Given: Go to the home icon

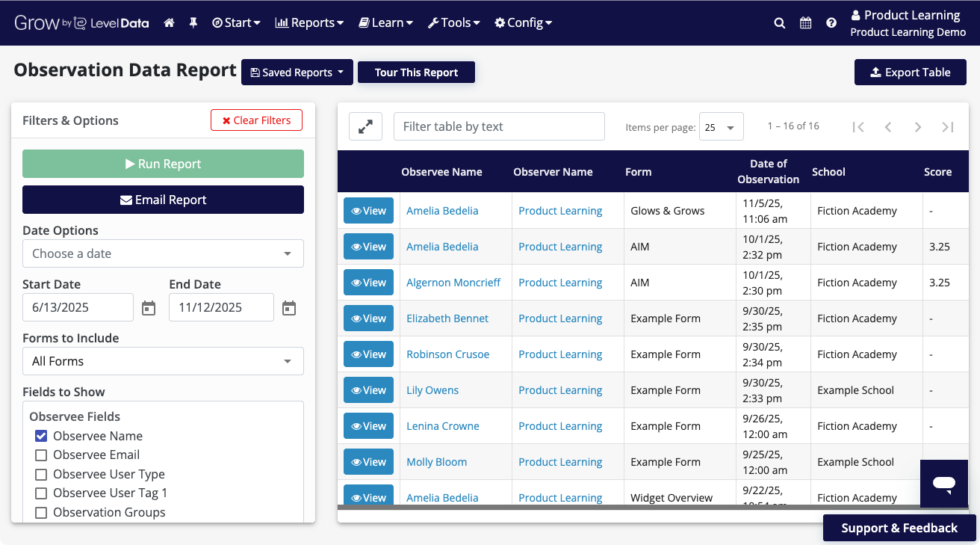Looking at the screenshot, I should click(169, 23).
